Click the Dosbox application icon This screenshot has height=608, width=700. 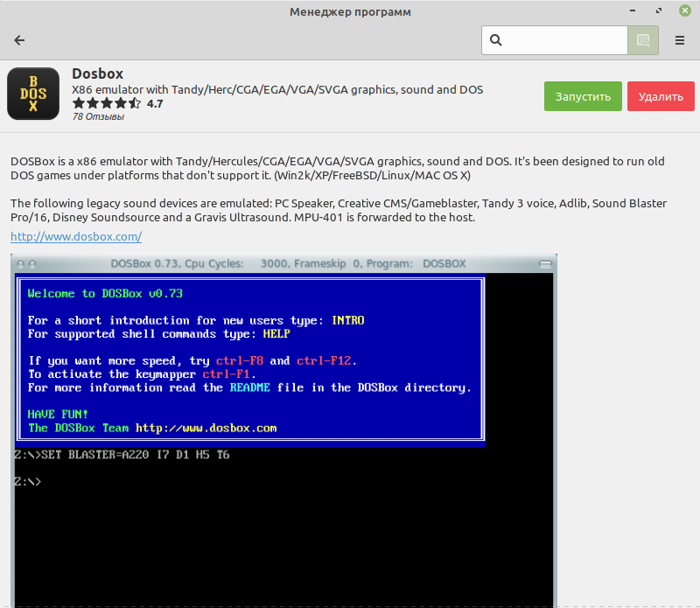[33, 94]
